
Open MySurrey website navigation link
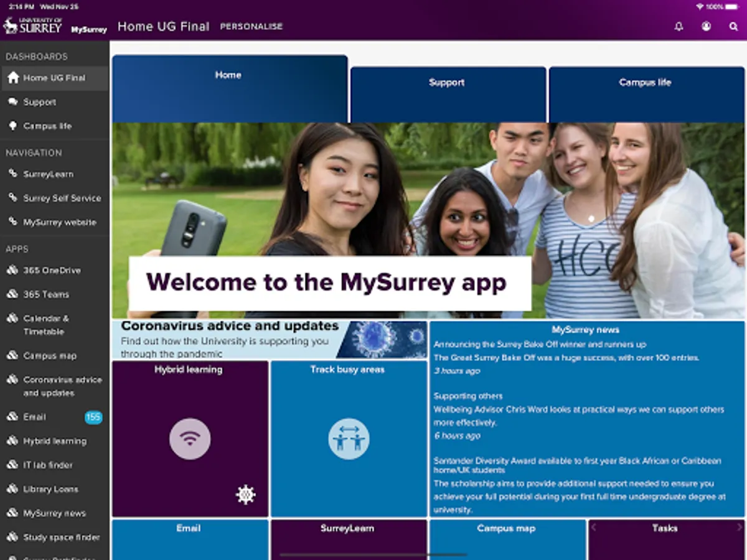click(x=55, y=222)
